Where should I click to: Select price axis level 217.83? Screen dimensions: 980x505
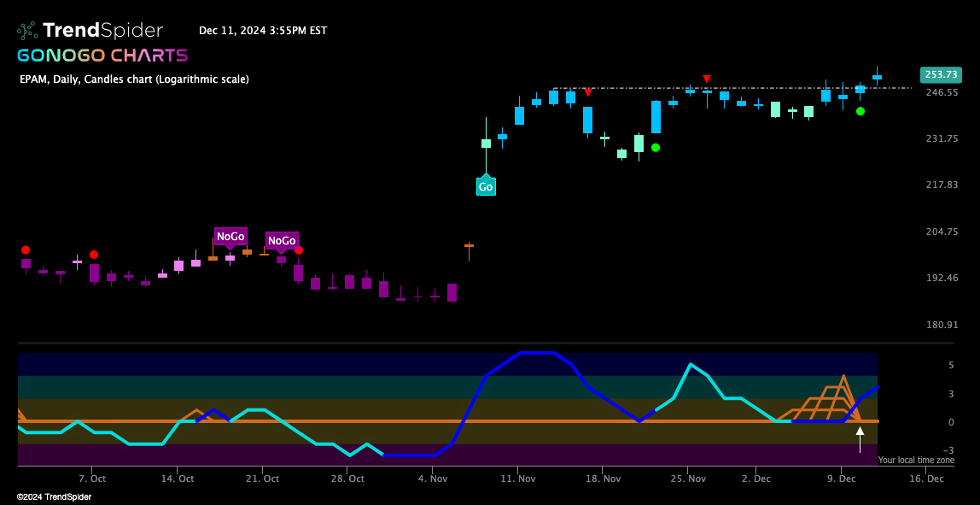point(942,185)
